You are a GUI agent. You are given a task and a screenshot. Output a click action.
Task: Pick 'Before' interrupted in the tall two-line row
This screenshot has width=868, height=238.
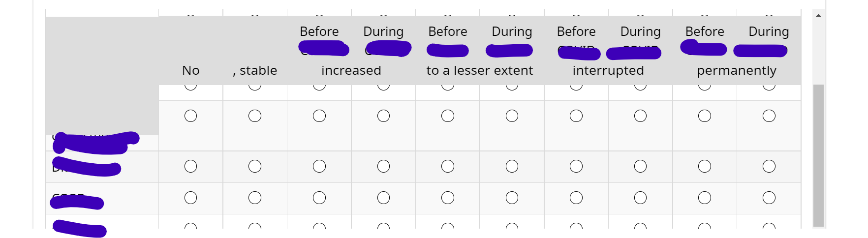point(576,116)
